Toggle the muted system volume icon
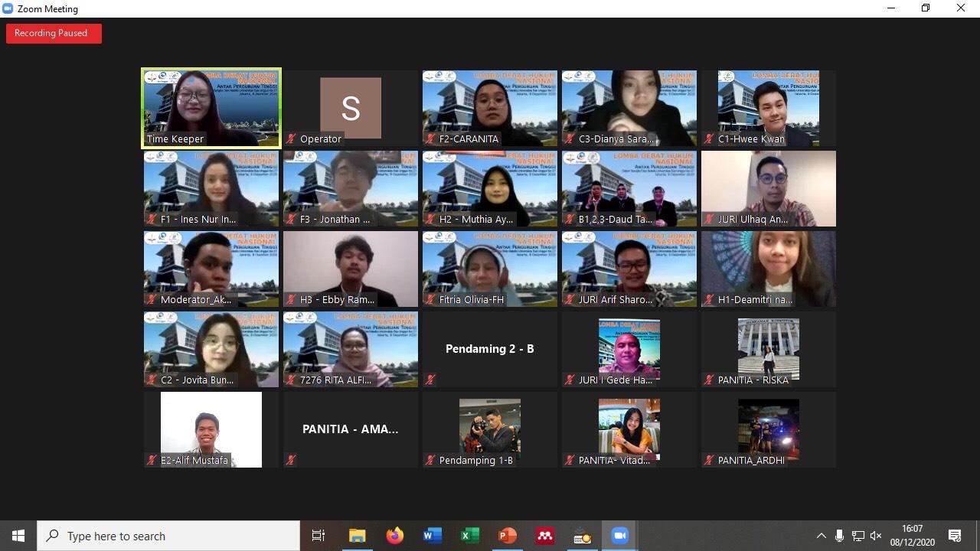The width and height of the screenshot is (980, 551). click(x=876, y=536)
